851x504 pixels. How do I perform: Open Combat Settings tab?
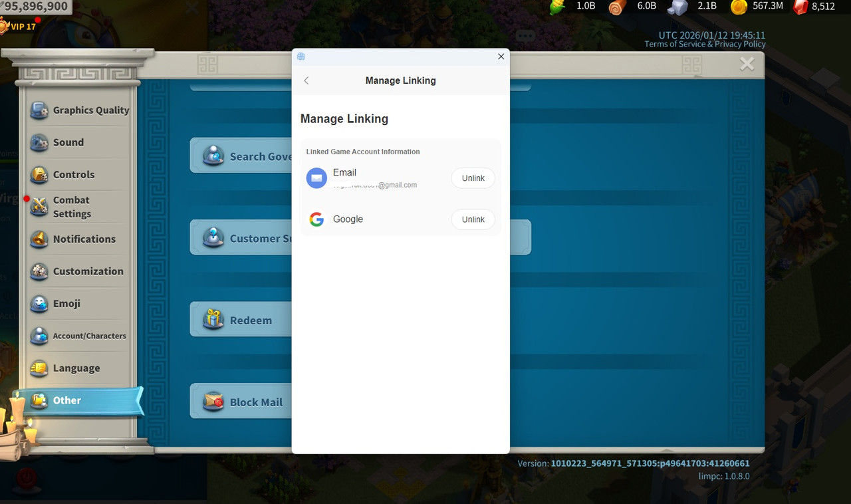[x=80, y=207]
